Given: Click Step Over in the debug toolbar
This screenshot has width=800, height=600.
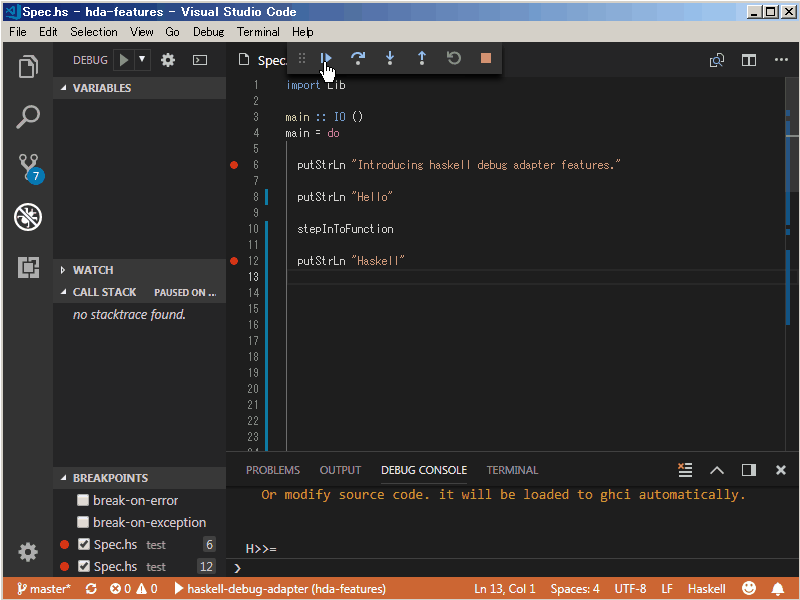Looking at the screenshot, I should point(358,58).
